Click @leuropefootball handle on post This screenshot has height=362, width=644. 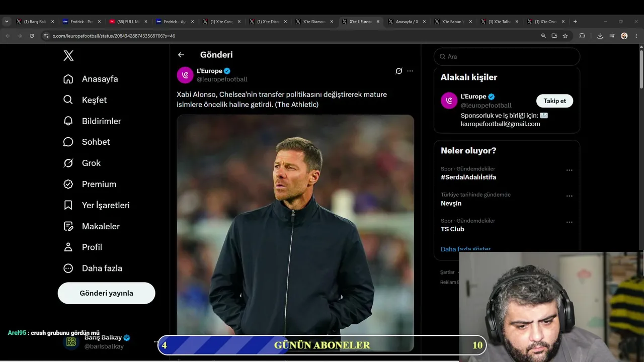[222, 79]
